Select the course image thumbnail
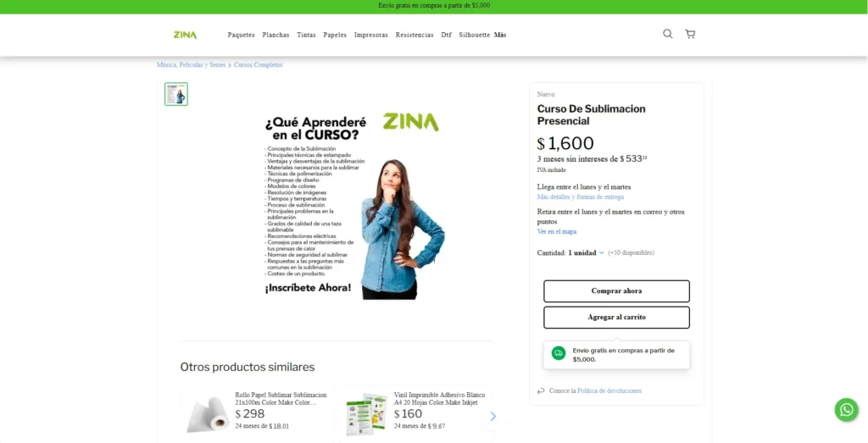Image resolution: width=868 pixels, height=443 pixels. coord(176,94)
